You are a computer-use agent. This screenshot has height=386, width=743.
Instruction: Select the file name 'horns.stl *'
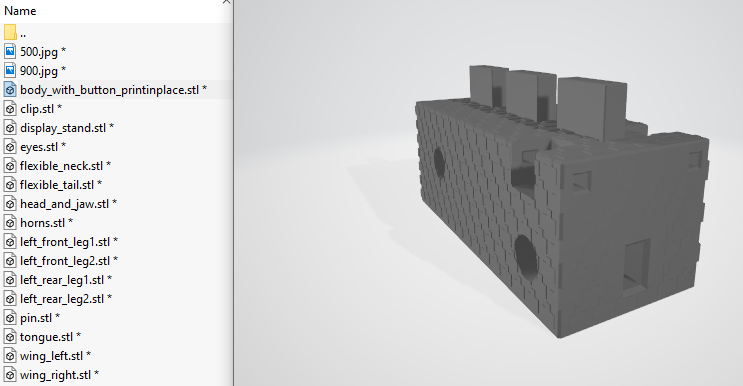click(46, 223)
